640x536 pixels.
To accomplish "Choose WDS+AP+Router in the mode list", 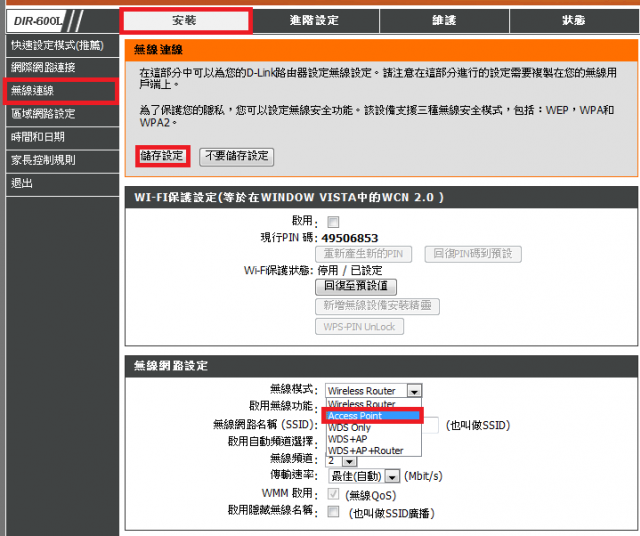I will click(374, 451).
